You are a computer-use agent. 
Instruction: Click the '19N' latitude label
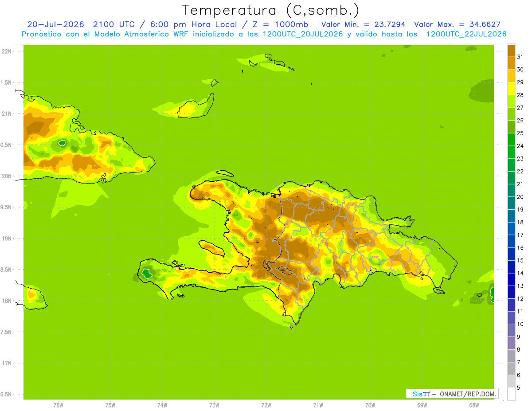7,239
